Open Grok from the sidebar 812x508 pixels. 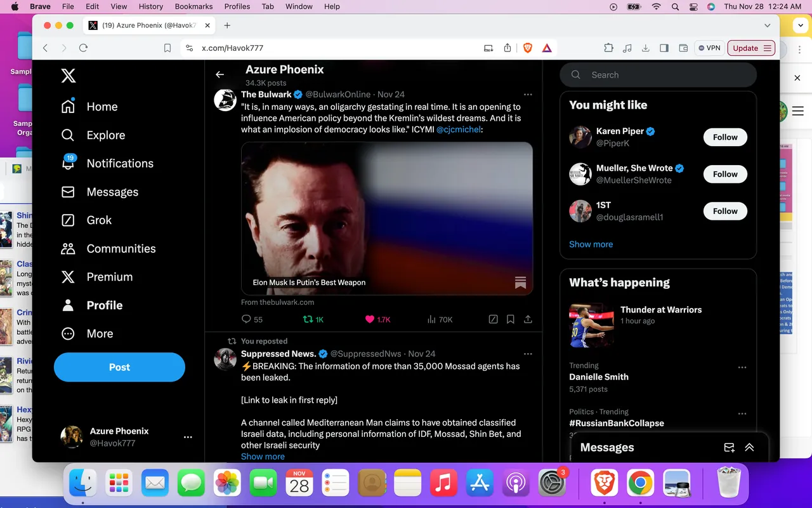pyautogui.click(x=86, y=220)
